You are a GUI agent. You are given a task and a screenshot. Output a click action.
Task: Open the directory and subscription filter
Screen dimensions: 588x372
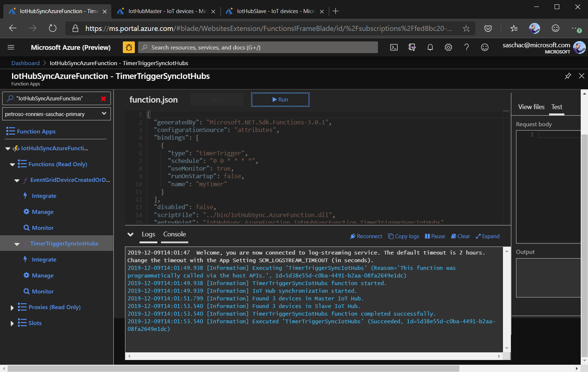(412, 47)
